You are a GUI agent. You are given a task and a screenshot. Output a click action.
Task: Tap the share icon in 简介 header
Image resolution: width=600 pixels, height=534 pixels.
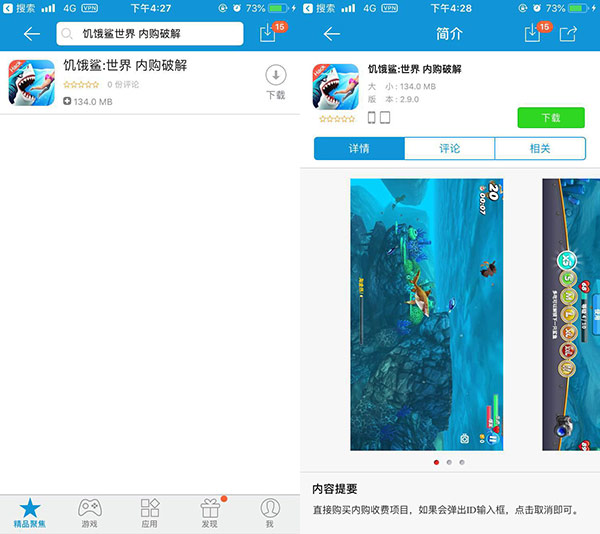568,34
